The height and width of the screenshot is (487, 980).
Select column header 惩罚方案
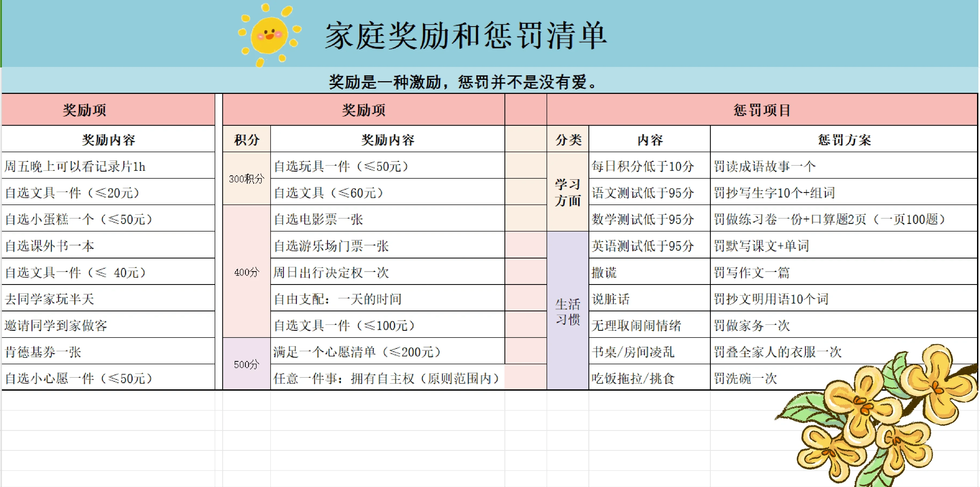[x=844, y=139]
